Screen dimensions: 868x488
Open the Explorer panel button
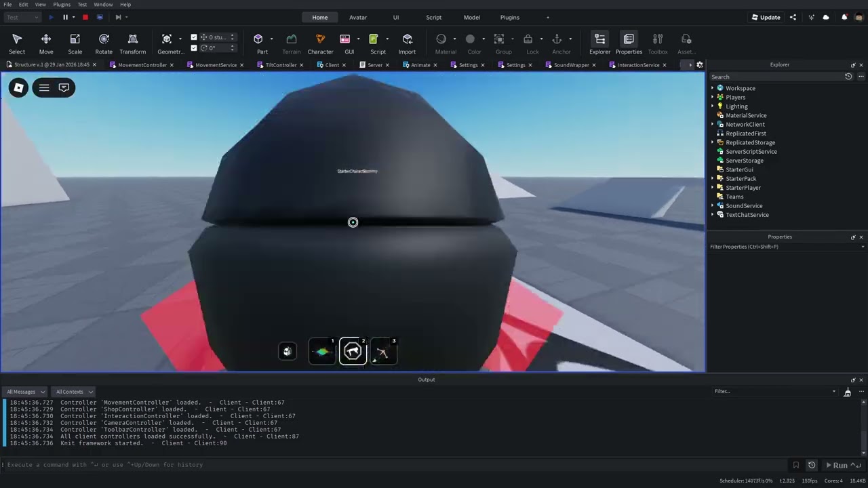(599, 44)
